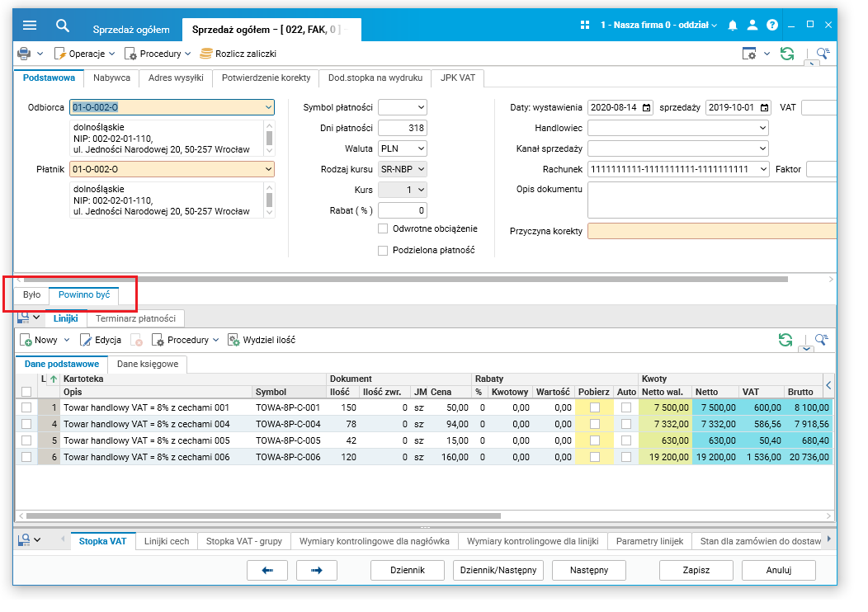Click the search magnifier icon
868x612 pixels.
[63, 26]
